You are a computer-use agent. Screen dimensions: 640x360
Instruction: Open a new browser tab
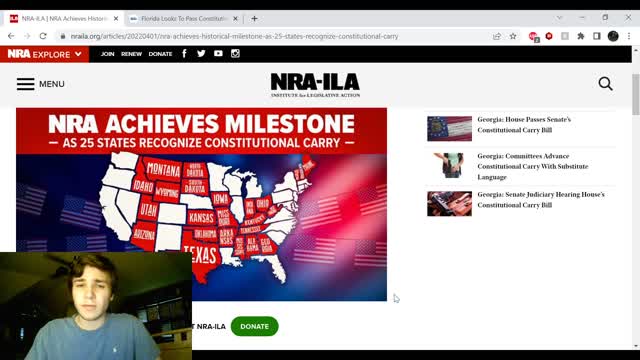tap(254, 19)
